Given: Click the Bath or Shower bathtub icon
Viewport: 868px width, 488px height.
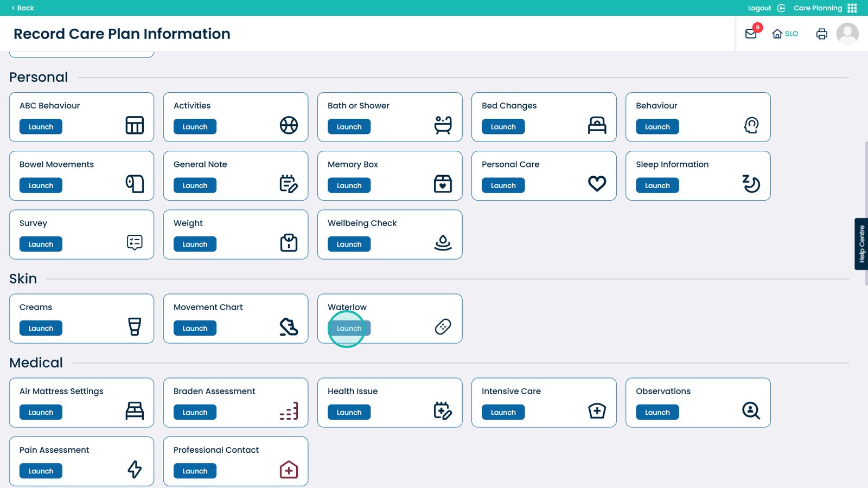Looking at the screenshot, I should click(443, 125).
